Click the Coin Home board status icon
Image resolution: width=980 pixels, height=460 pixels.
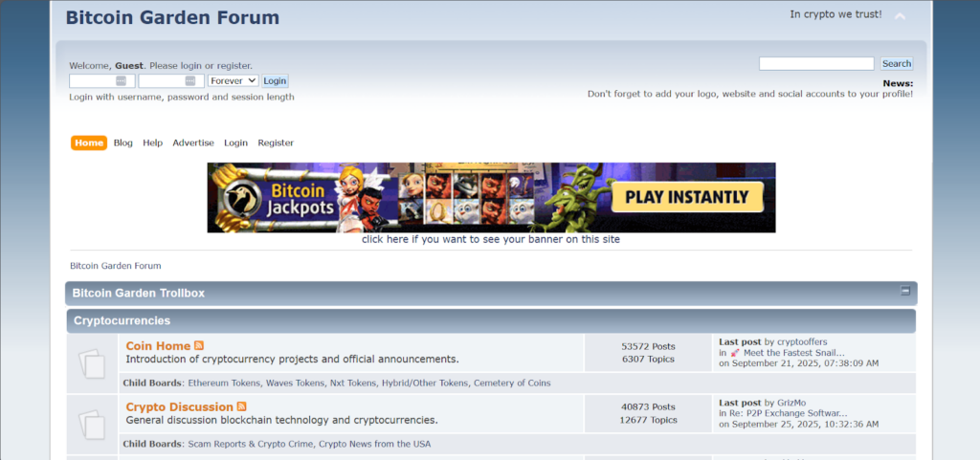click(92, 363)
